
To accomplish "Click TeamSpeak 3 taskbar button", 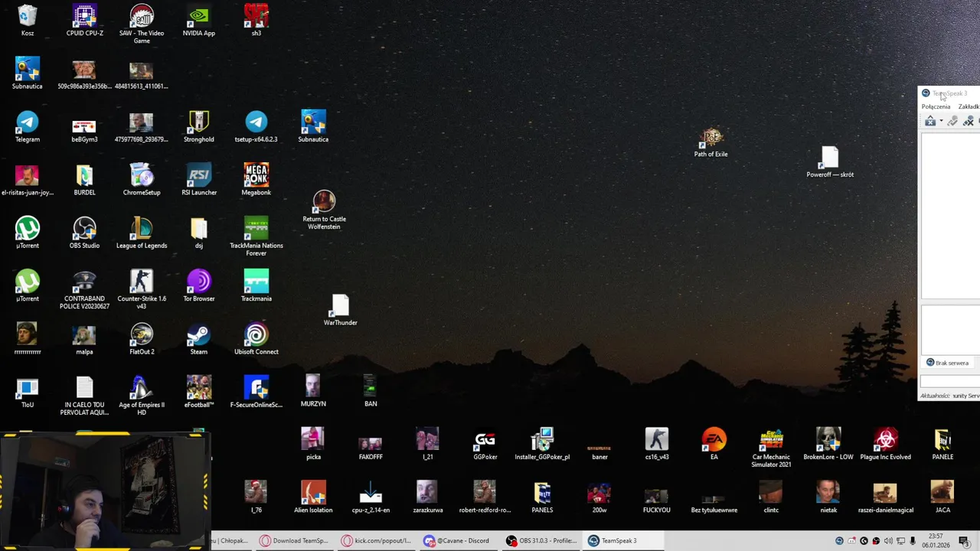I will [x=622, y=540].
